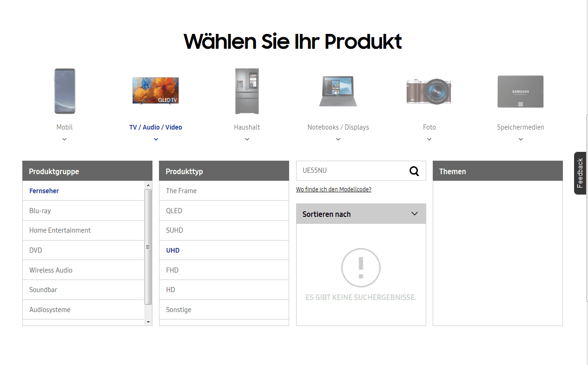
Task: Select Fernseher in Produktgruppe list
Action: [84, 191]
